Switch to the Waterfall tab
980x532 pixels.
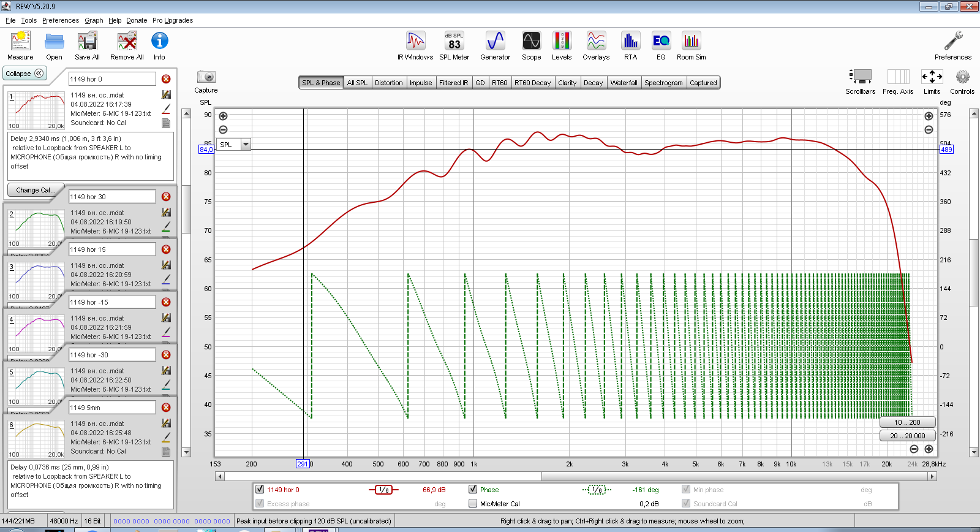point(624,83)
